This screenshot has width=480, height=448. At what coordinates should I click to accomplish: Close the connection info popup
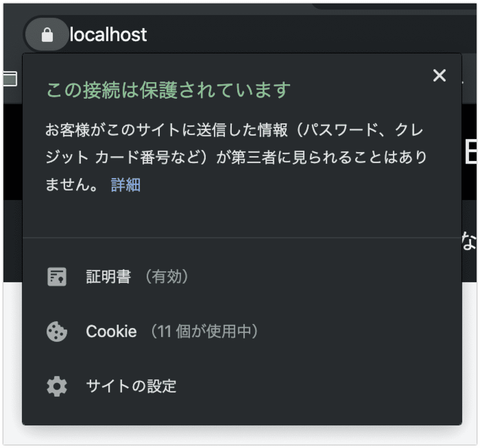pos(439,75)
